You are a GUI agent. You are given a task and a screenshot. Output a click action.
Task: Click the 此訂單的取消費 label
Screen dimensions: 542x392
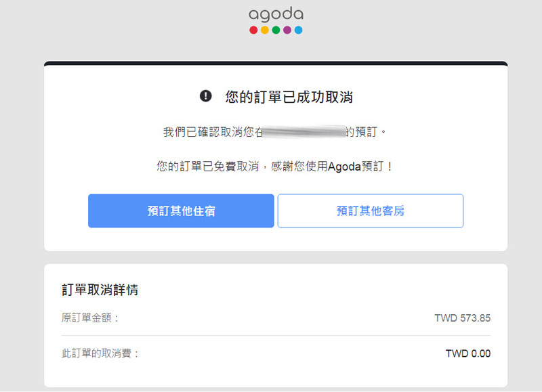(x=100, y=353)
